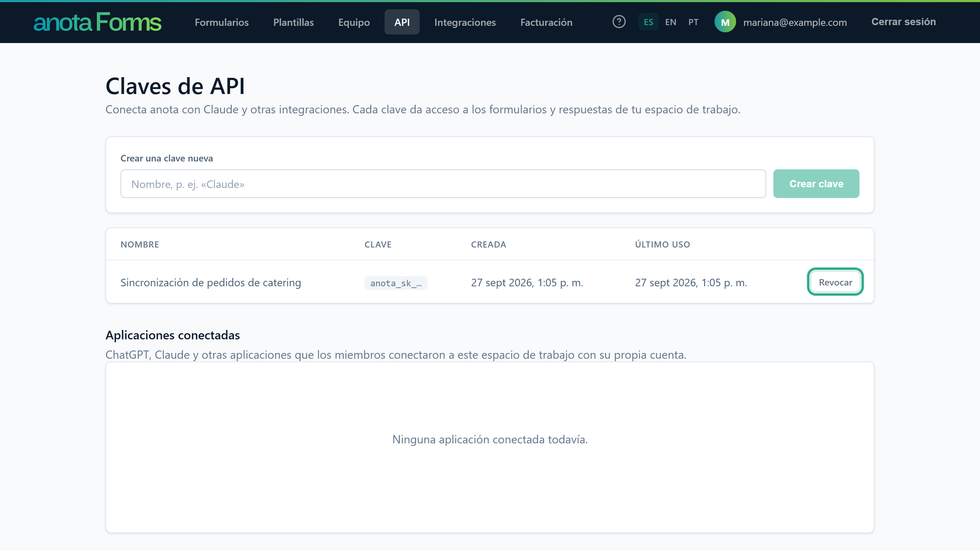Click mariana@example.com account email
980x551 pixels.
tap(795, 23)
